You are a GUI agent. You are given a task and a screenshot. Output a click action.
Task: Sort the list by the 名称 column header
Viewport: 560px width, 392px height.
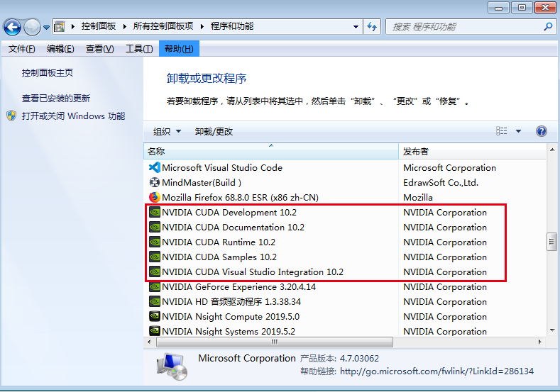pos(271,151)
